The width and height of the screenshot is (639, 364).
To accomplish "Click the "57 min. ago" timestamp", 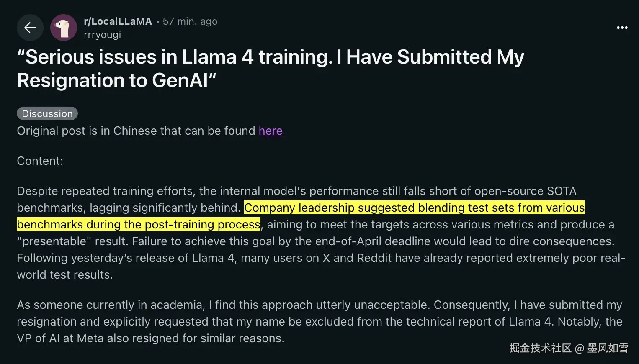I will [x=190, y=21].
